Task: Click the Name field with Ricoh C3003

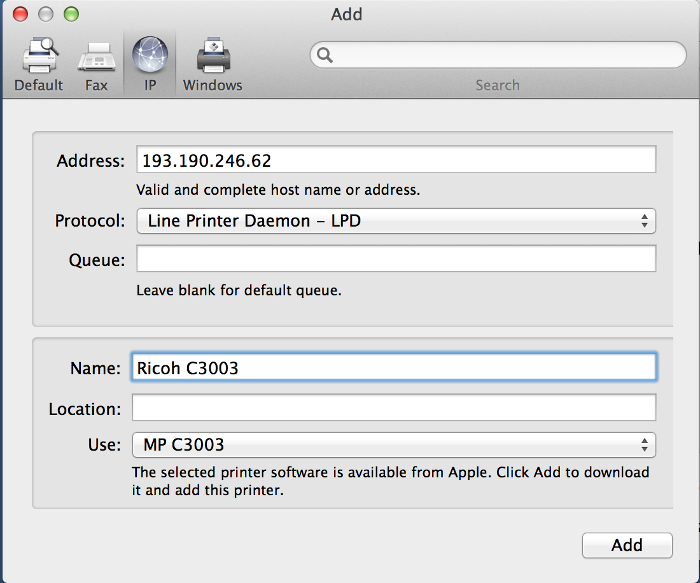Action: [x=395, y=368]
